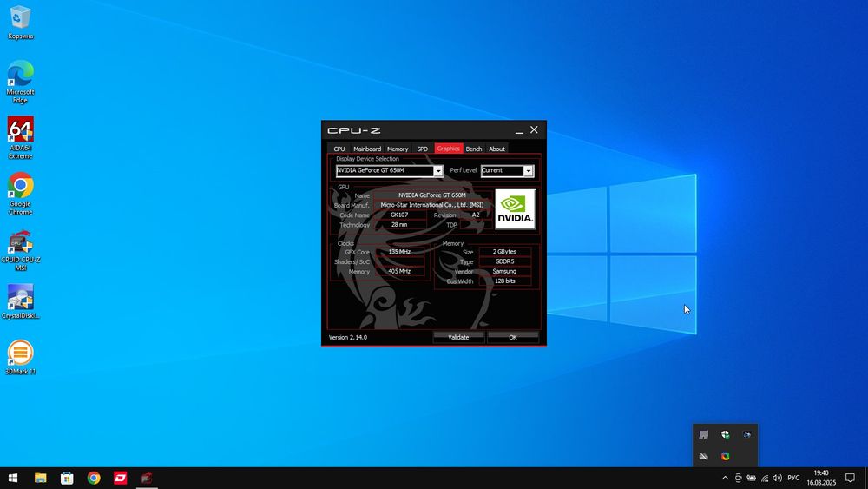868x489 pixels.
Task: Click the memory Size value 2 GBytes
Action: pyautogui.click(x=504, y=251)
